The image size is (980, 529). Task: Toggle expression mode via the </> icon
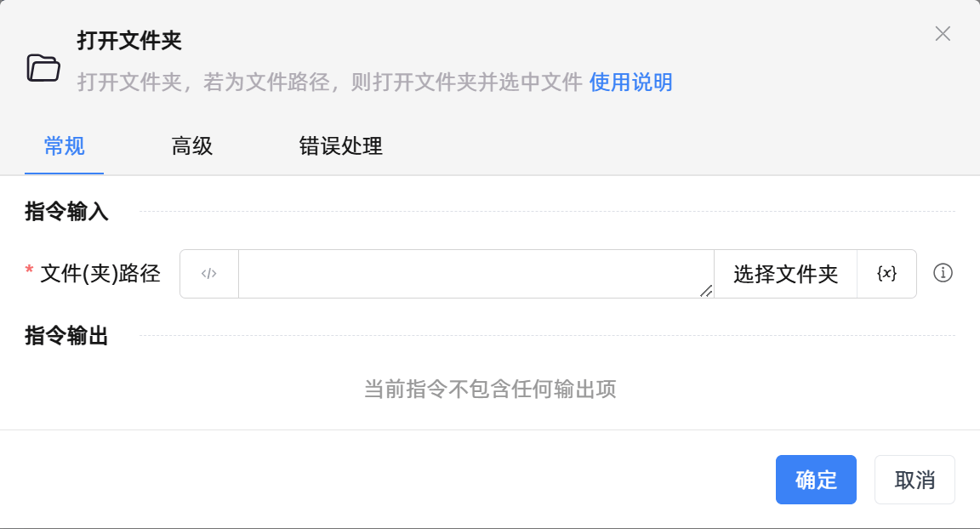(208, 273)
